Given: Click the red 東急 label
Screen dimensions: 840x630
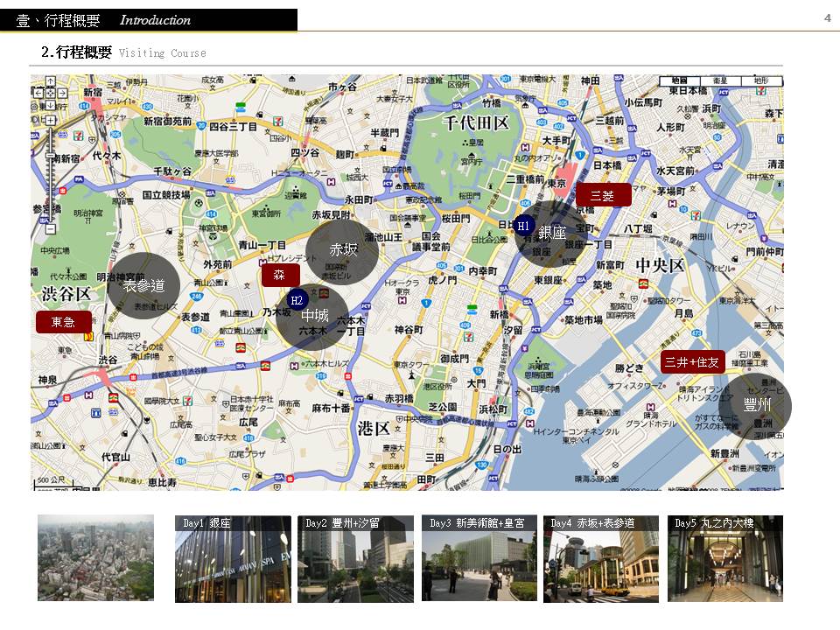Looking at the screenshot, I should (x=63, y=321).
